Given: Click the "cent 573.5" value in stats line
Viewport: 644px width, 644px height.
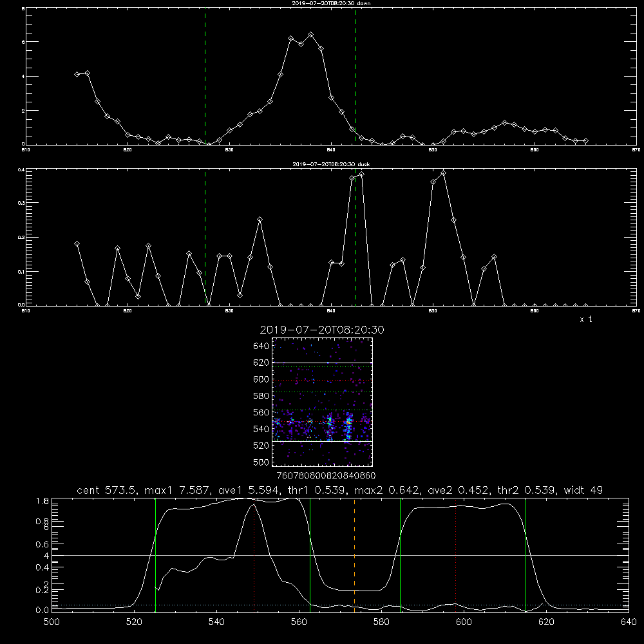Looking at the screenshot, I should point(108,490).
